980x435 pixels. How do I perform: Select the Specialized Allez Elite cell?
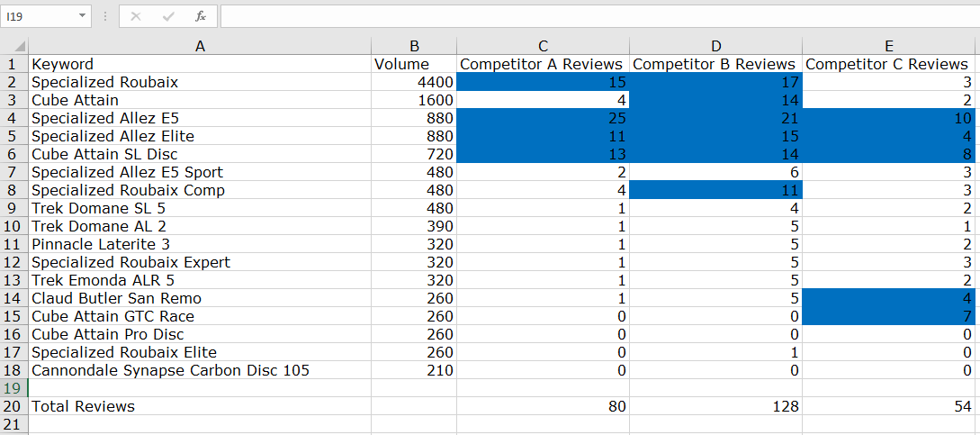click(200, 136)
